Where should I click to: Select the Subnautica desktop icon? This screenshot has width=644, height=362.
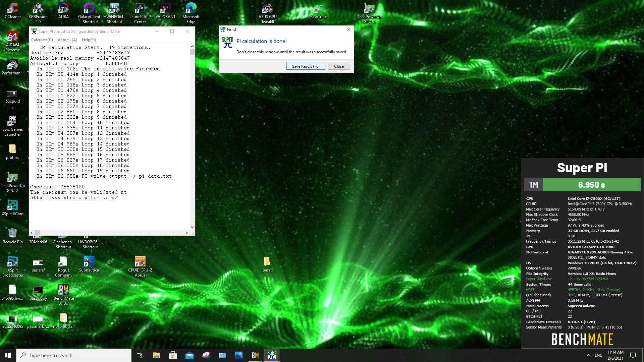[89, 264]
